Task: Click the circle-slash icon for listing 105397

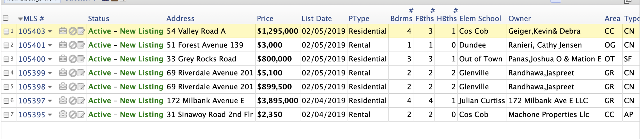Action: coord(73,101)
